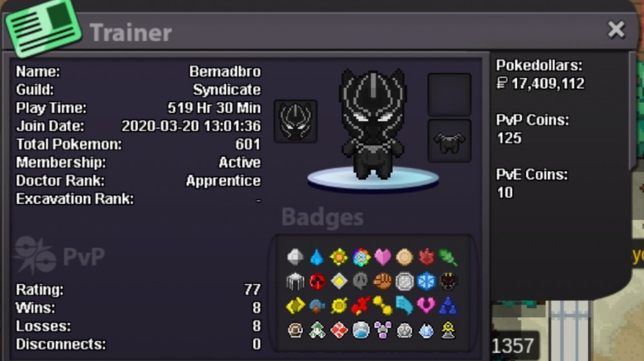
Task: Select the empty equipment slot above outfit
Action: pos(450,95)
